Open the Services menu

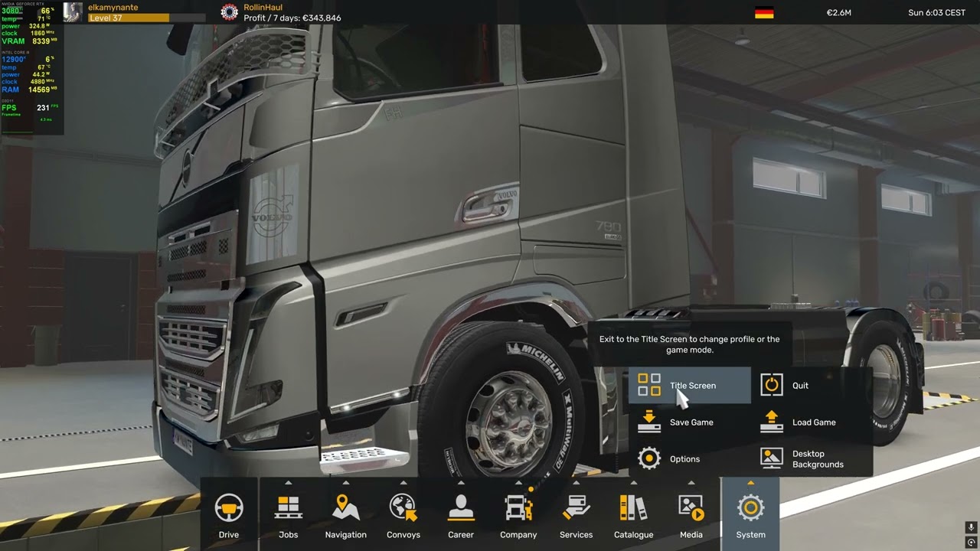coord(576,514)
